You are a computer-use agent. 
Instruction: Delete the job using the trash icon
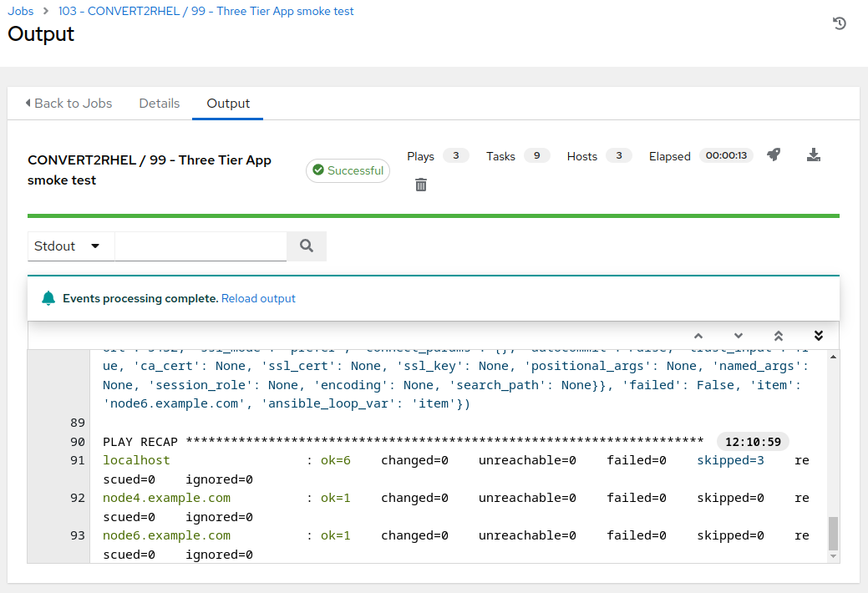click(421, 185)
